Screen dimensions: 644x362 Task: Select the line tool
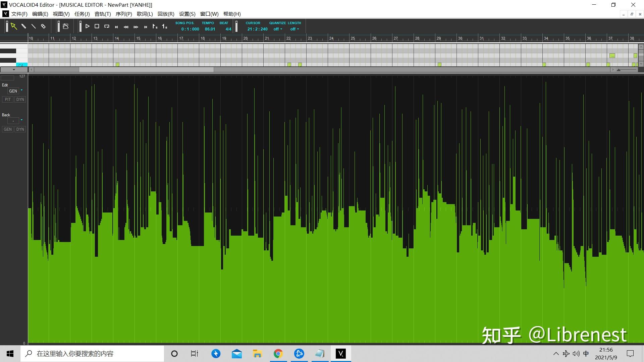click(x=34, y=26)
